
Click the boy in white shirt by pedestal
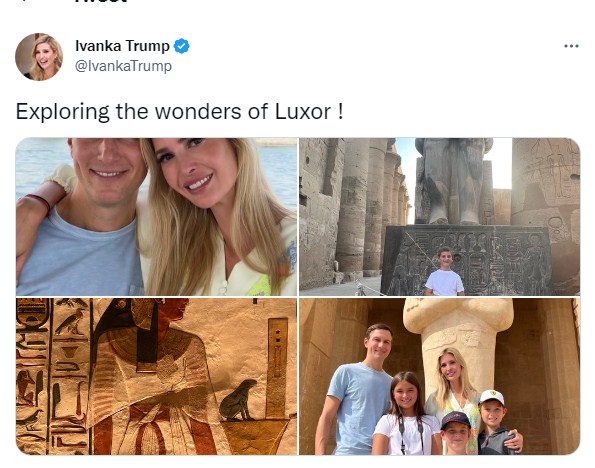pos(444,272)
